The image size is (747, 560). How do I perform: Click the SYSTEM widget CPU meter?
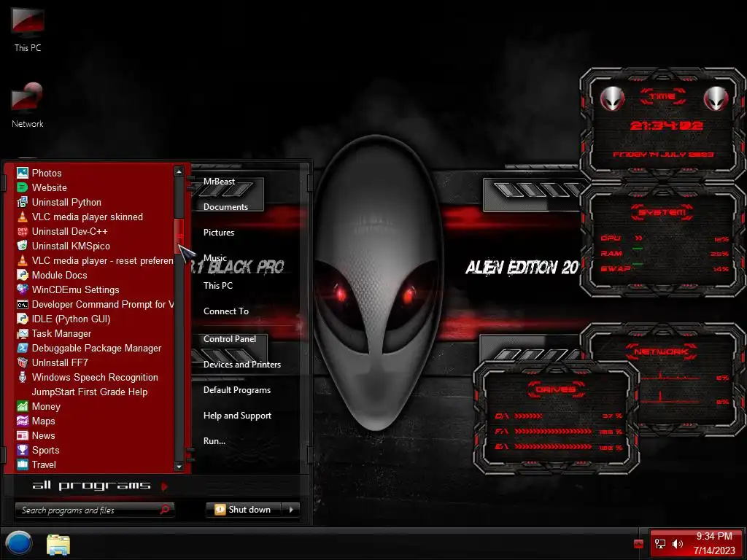tap(665, 238)
